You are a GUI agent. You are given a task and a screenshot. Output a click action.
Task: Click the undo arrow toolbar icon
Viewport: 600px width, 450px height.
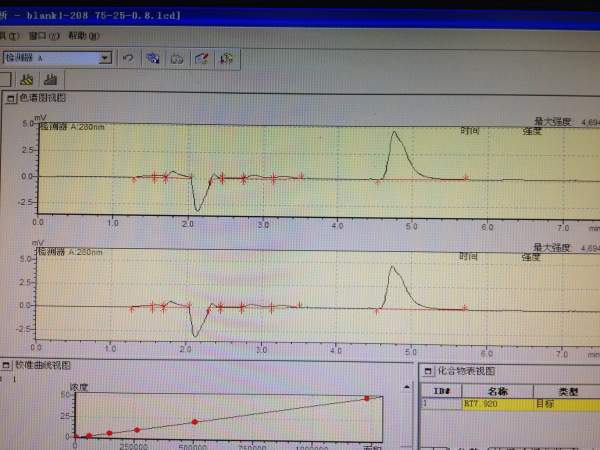[x=128, y=58]
